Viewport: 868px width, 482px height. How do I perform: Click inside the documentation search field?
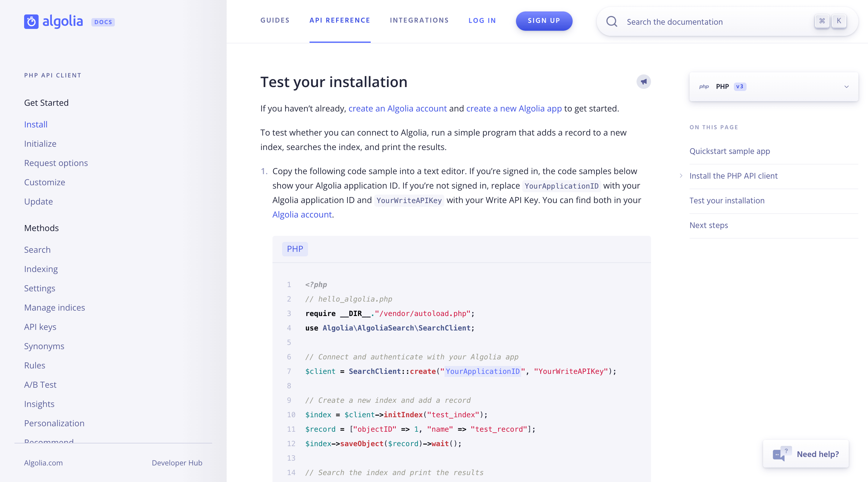point(691,22)
